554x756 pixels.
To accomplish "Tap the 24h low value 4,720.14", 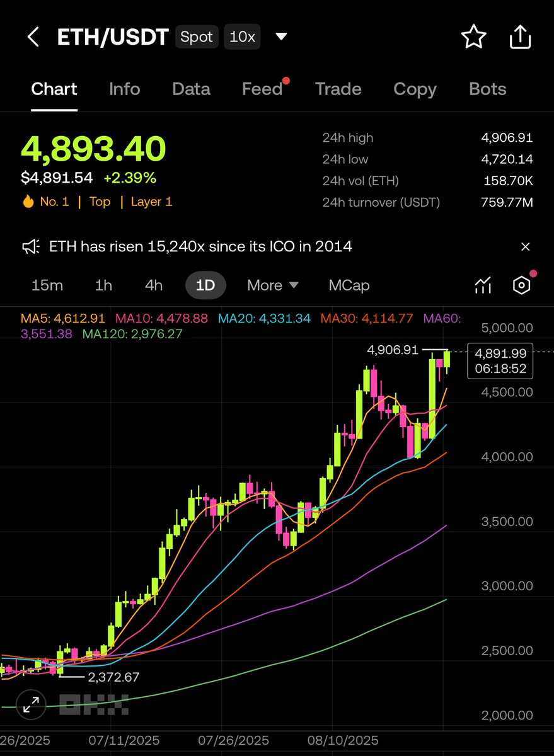I will click(x=507, y=159).
